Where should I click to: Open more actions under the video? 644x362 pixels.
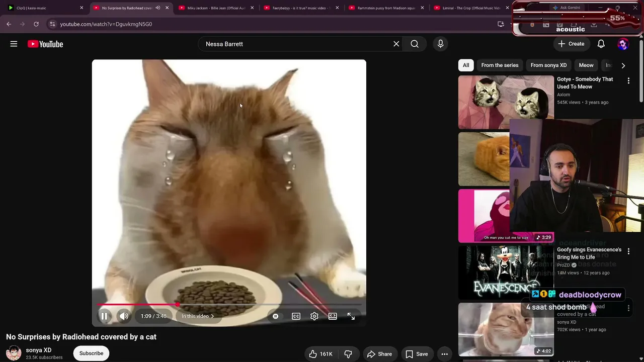(444, 354)
